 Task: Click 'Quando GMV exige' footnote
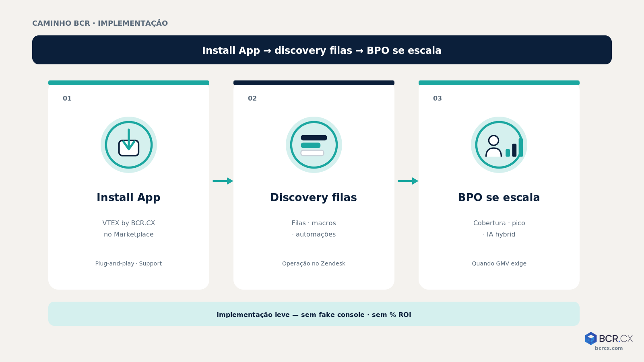pos(499,263)
